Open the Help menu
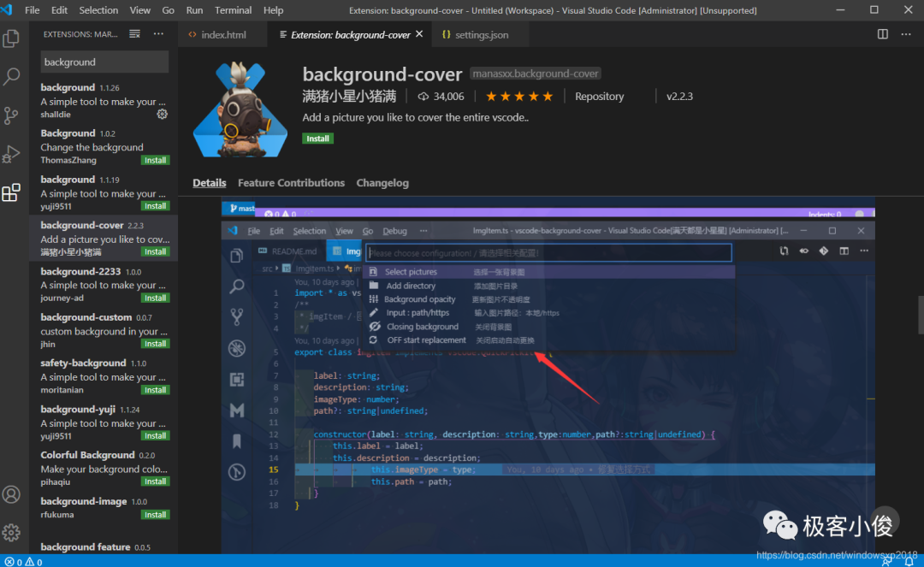Viewport: 924px width, 567px height. pyautogui.click(x=274, y=10)
